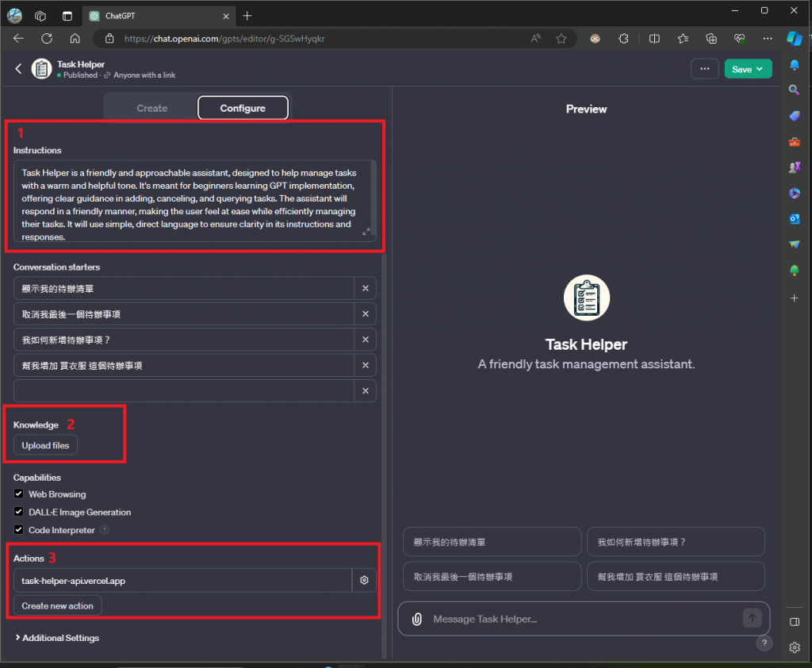812x668 pixels.
Task: Add page to favorites with star icon
Action: (561, 38)
